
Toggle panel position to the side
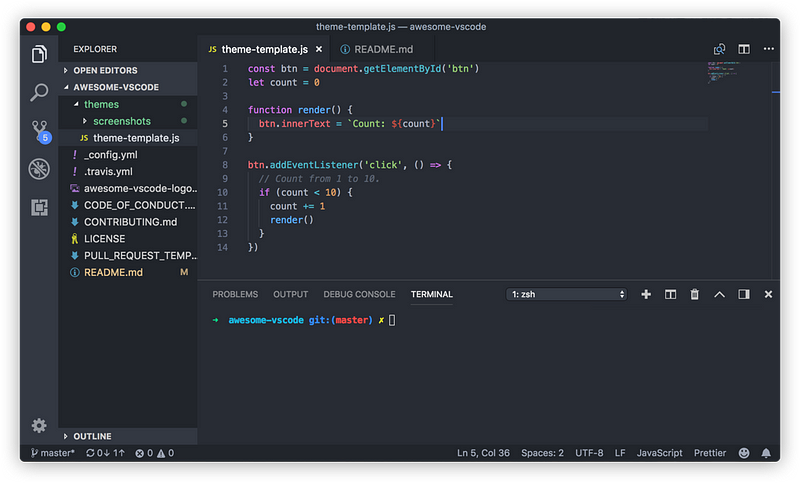[x=744, y=294]
